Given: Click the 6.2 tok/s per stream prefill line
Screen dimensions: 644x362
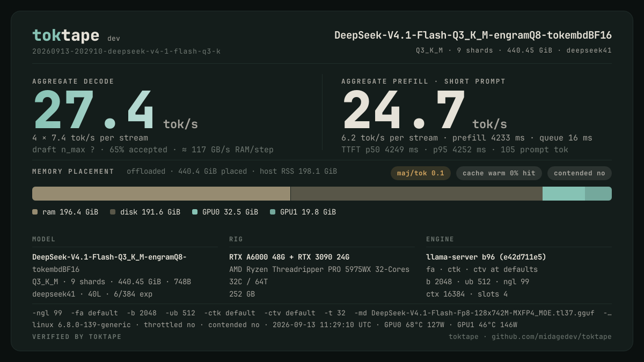Looking at the screenshot, I should tap(467, 138).
